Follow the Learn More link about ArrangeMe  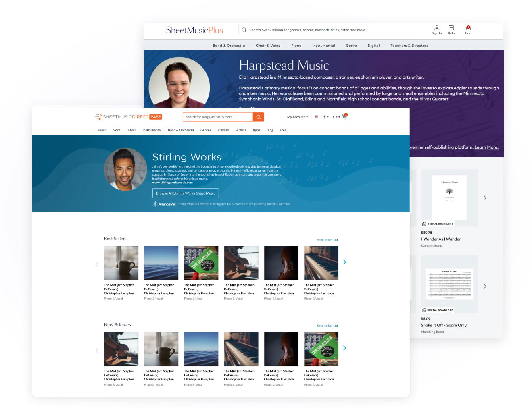(x=284, y=204)
